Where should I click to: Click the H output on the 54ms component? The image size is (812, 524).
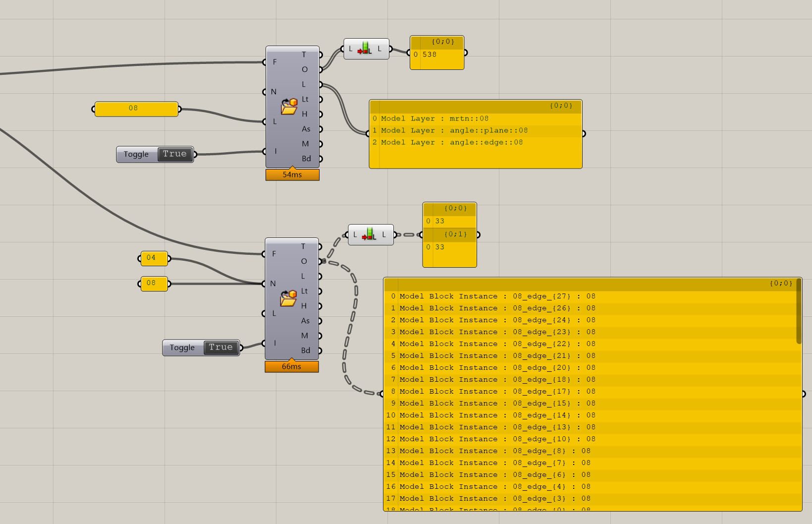pos(305,114)
